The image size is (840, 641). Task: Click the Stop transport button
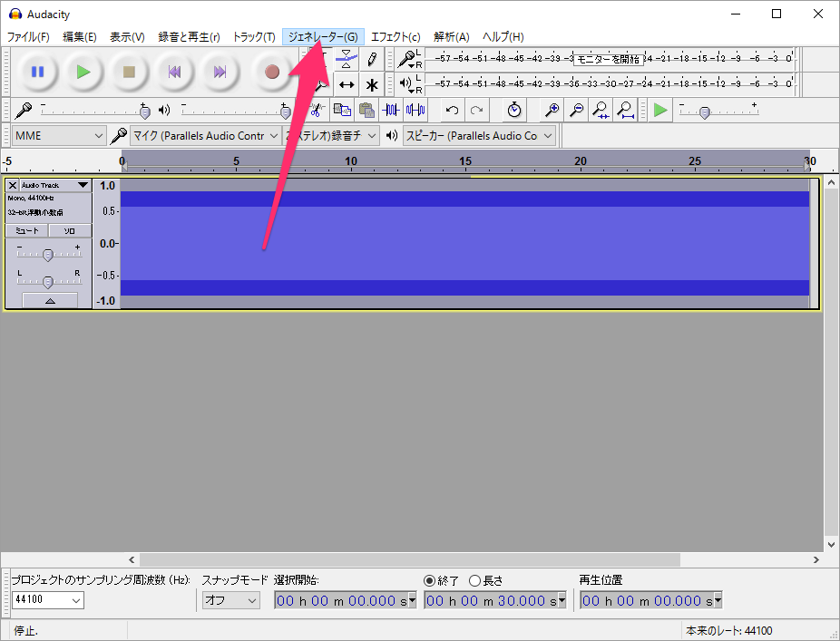[x=129, y=72]
